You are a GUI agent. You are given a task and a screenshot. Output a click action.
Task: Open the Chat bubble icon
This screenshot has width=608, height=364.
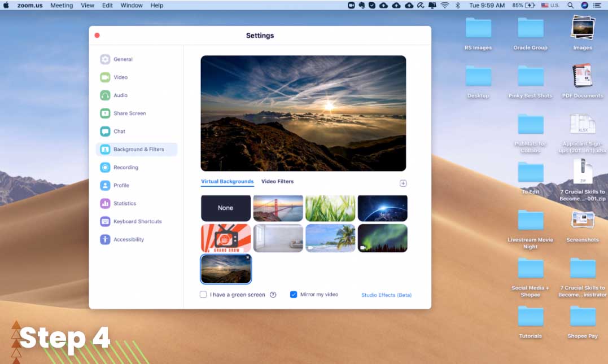pos(105,131)
